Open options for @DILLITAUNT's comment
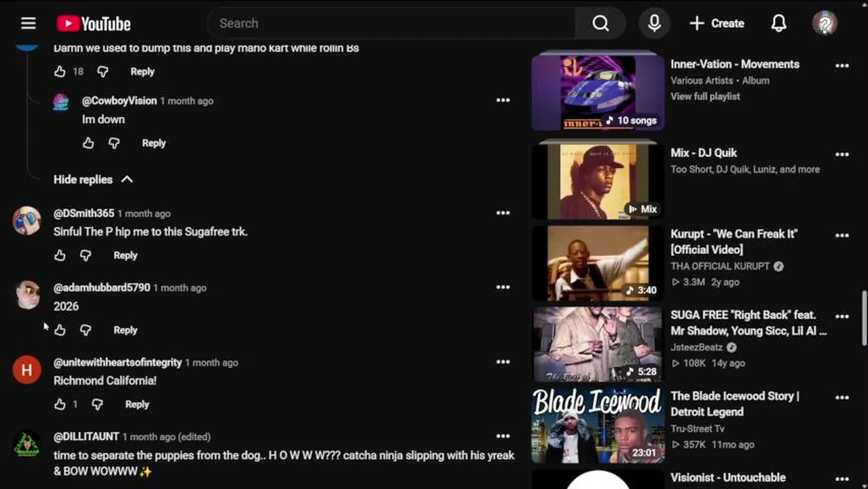The image size is (868, 489). point(503,436)
